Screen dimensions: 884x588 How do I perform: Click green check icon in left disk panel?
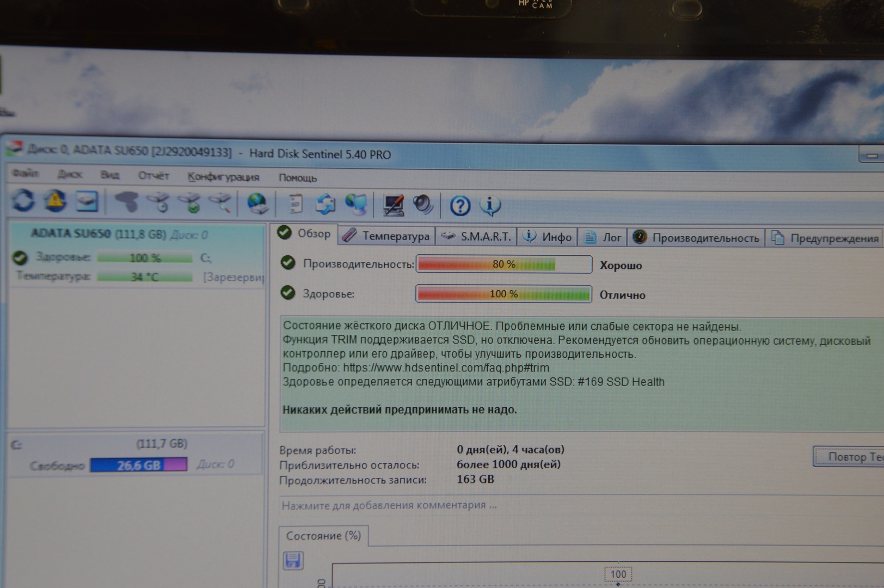coord(20,258)
